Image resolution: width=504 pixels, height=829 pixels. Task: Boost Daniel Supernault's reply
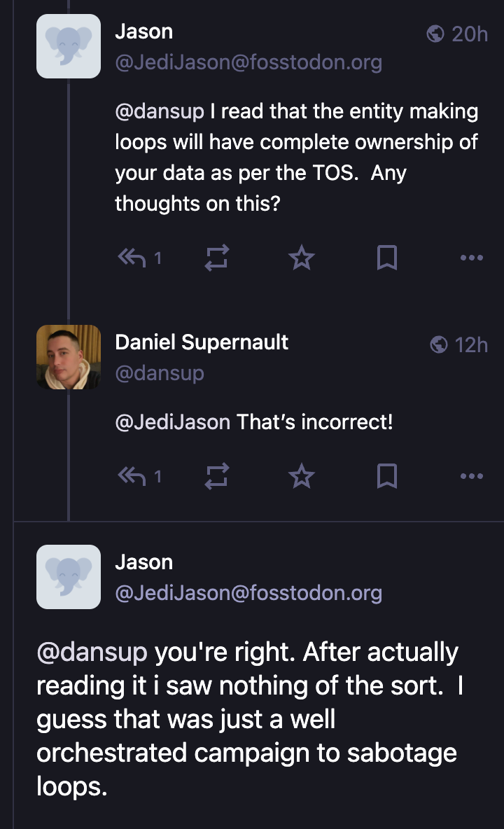click(216, 477)
